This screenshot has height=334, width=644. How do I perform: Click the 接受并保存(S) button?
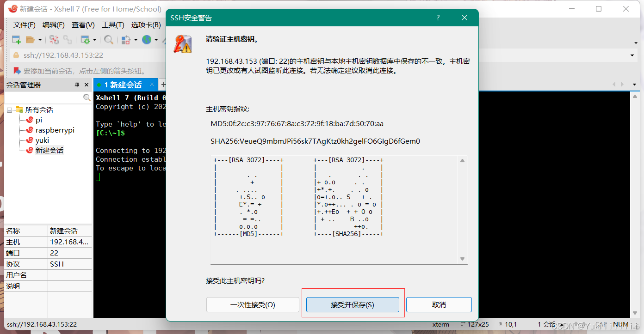point(353,305)
